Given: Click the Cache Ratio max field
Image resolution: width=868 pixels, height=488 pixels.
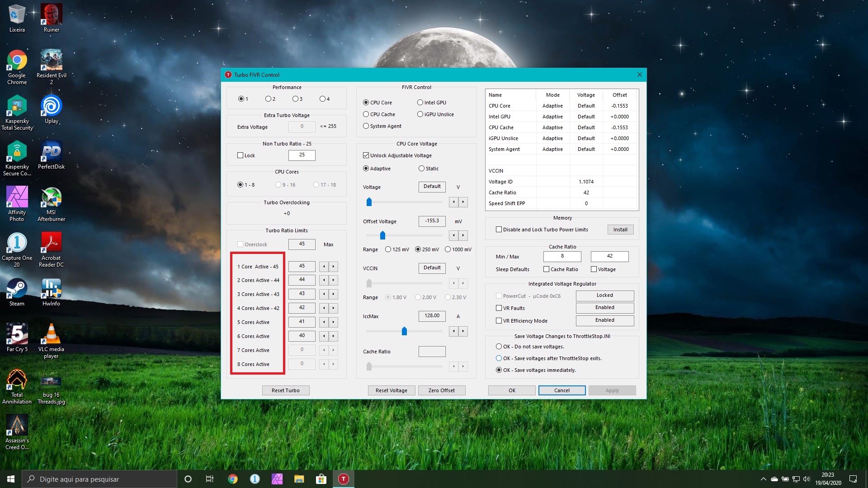Looking at the screenshot, I should pyautogui.click(x=609, y=256).
